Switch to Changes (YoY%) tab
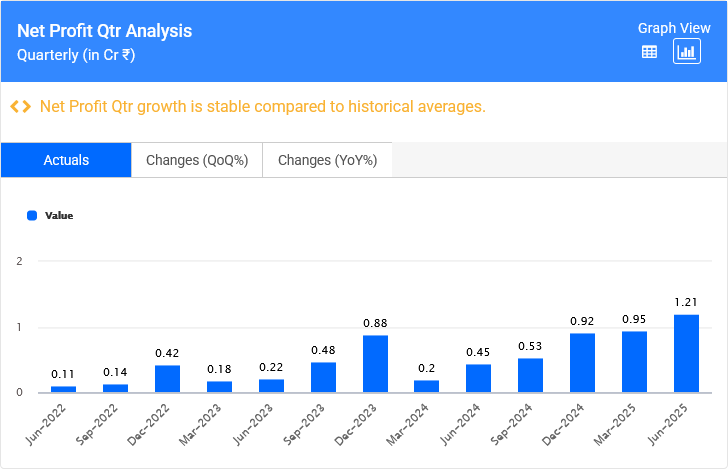 [x=327, y=160]
